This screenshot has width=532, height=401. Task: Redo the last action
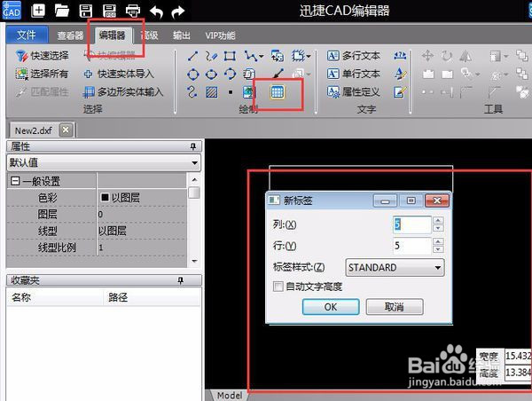pos(178,12)
